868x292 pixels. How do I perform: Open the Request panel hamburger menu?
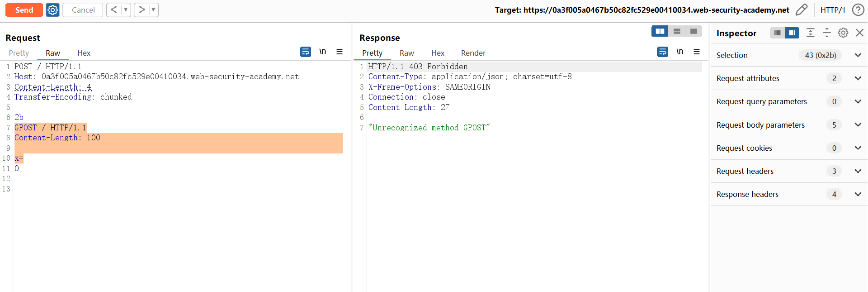tap(340, 52)
